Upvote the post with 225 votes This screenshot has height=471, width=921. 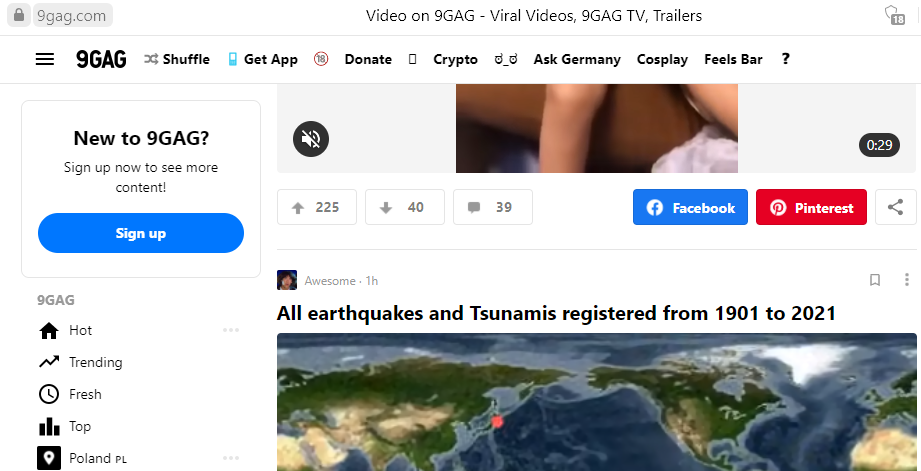point(317,207)
